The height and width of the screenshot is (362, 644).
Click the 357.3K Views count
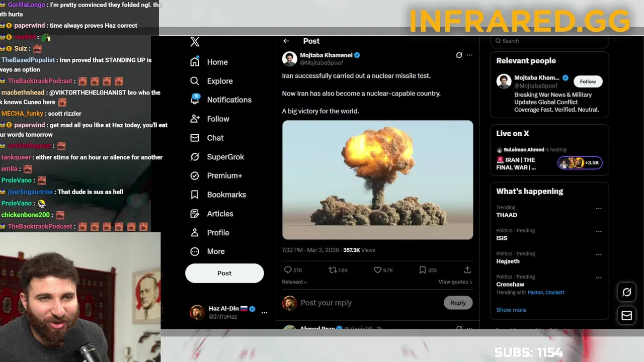[x=359, y=250]
